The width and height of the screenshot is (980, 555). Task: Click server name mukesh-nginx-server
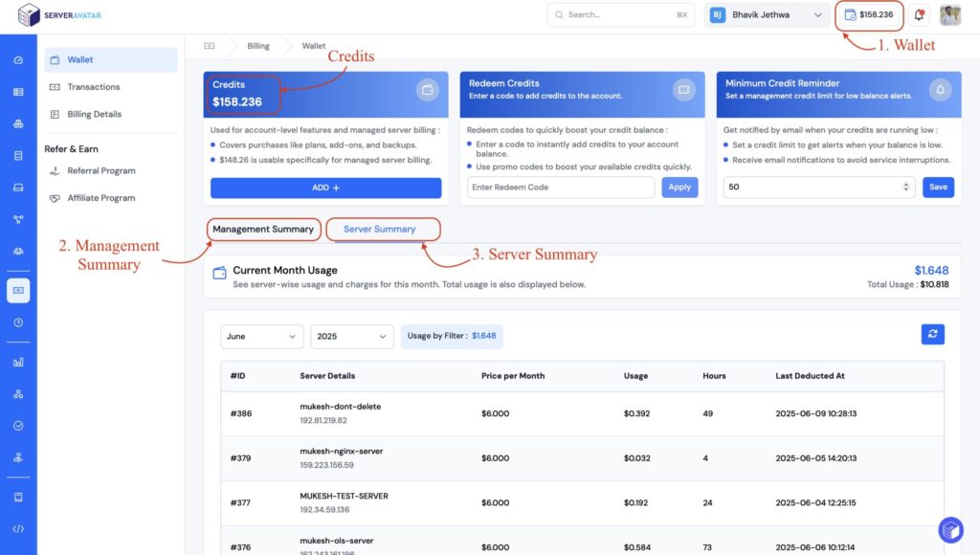342,451
